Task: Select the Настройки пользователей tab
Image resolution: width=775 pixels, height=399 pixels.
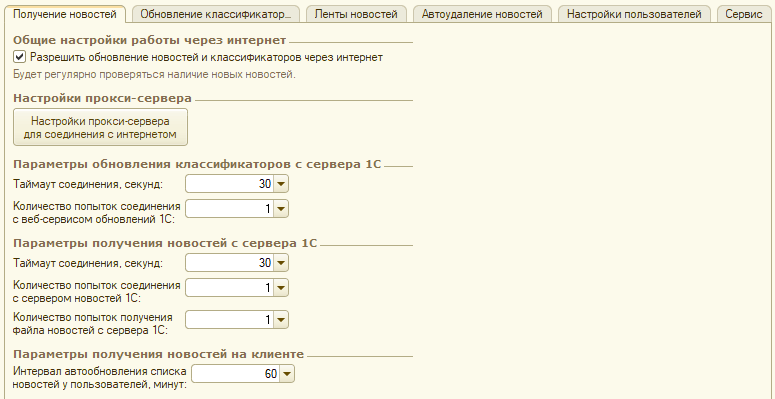Action: tap(634, 14)
